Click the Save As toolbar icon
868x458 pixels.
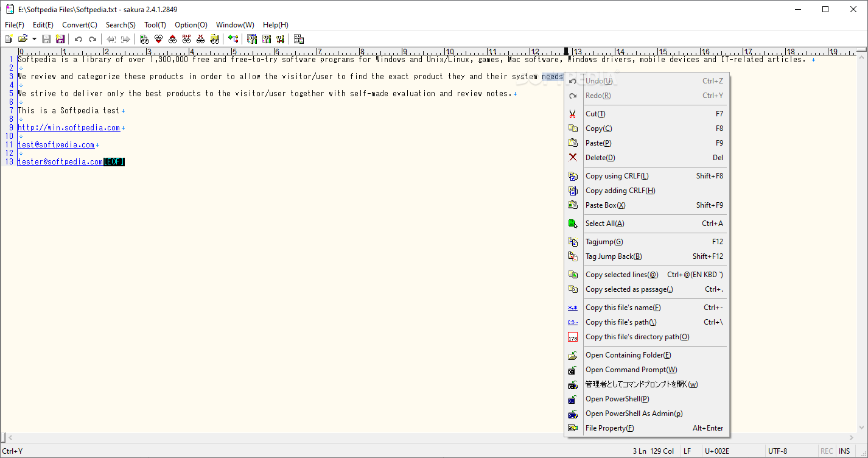60,39
